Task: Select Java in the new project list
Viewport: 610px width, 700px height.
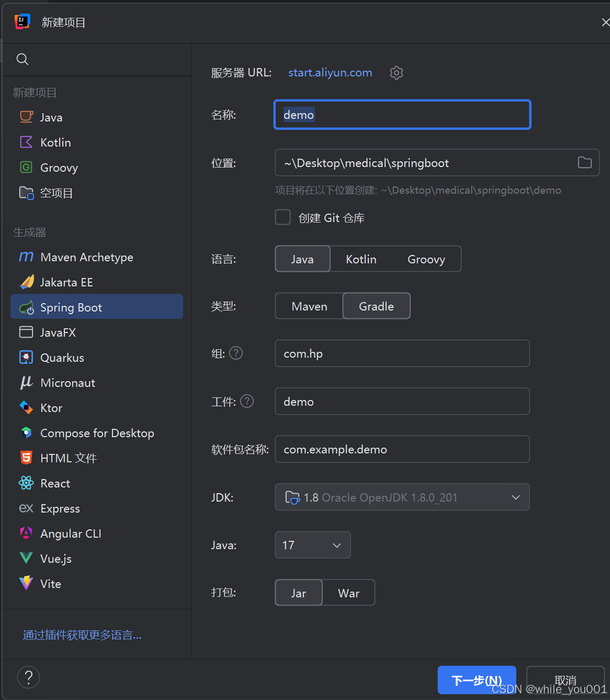Action: click(x=97, y=117)
